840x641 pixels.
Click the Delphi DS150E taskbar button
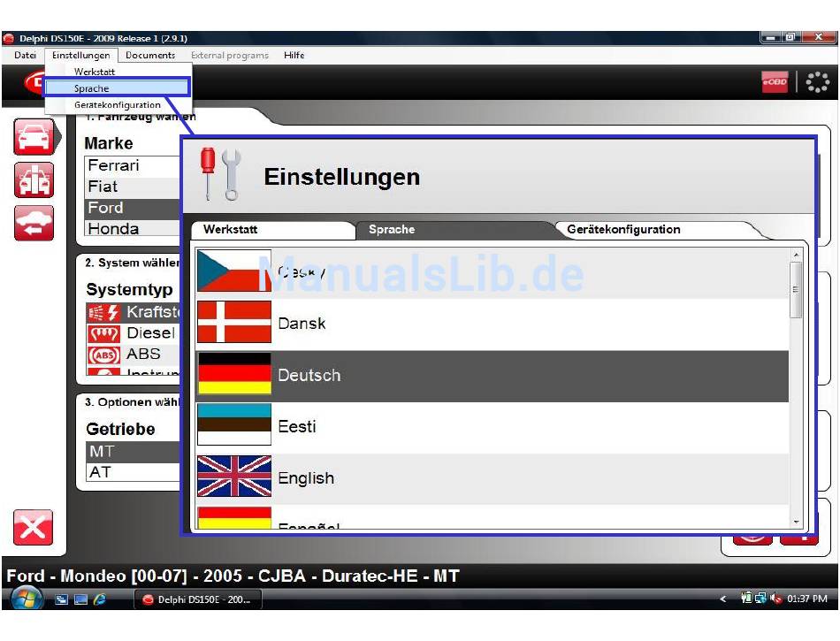tap(198, 599)
